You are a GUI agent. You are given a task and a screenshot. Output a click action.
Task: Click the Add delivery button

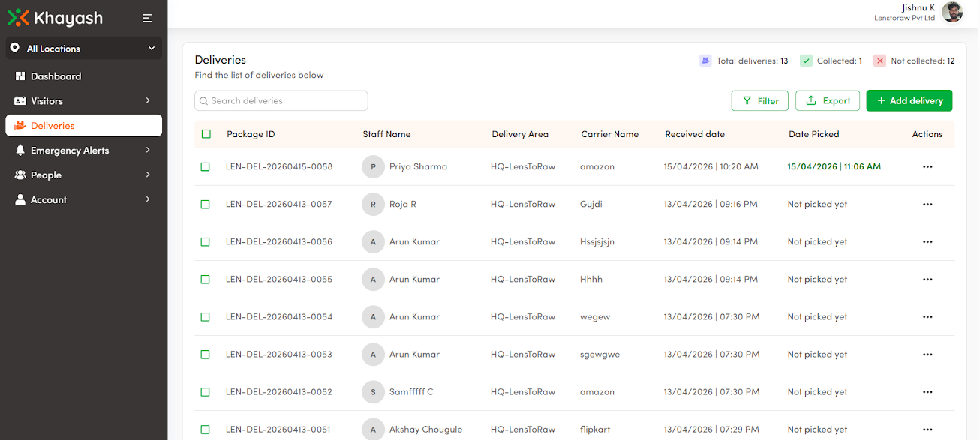(x=909, y=101)
